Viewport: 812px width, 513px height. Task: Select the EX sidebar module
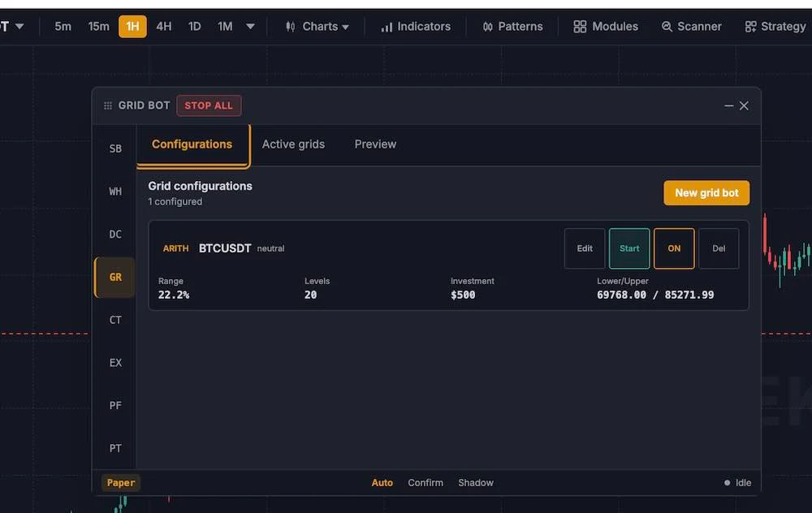tap(115, 363)
